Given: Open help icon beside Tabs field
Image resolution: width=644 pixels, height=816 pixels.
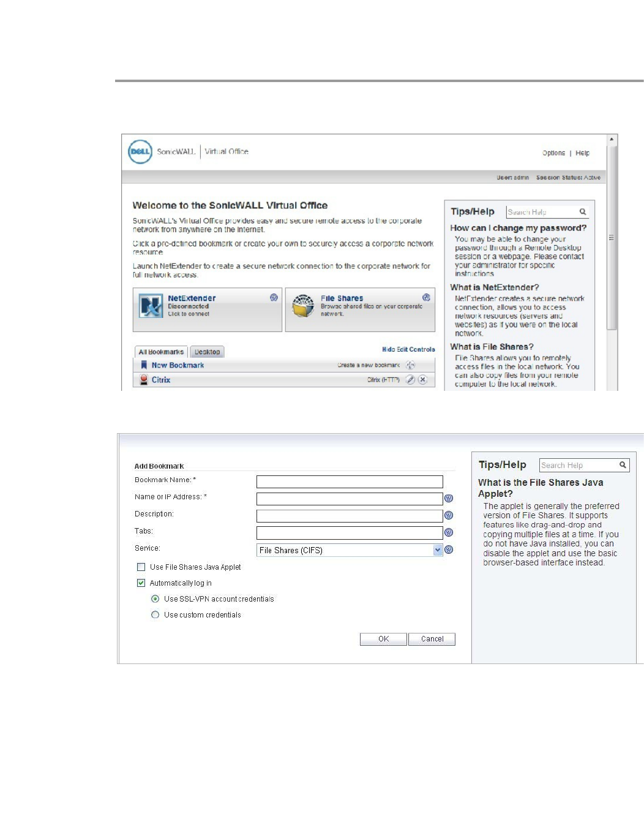Looking at the screenshot, I should 449,533.
